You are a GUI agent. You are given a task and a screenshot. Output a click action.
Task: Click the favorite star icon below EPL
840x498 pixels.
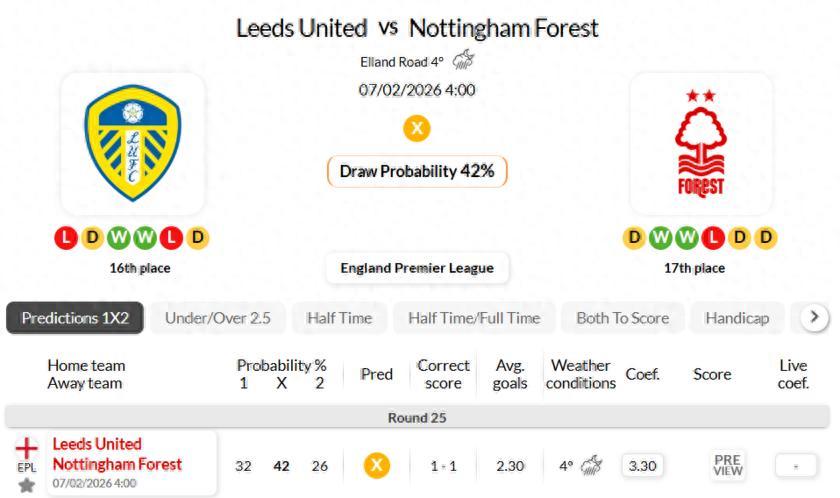click(26, 485)
